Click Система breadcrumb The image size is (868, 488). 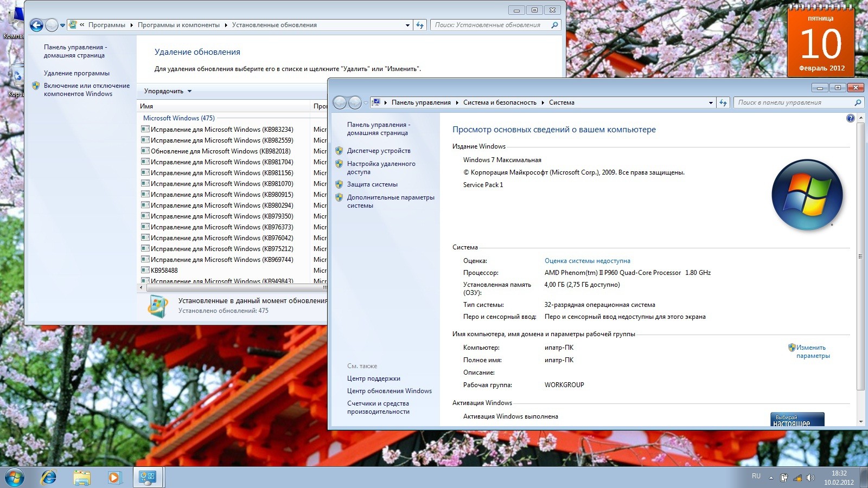click(x=561, y=102)
